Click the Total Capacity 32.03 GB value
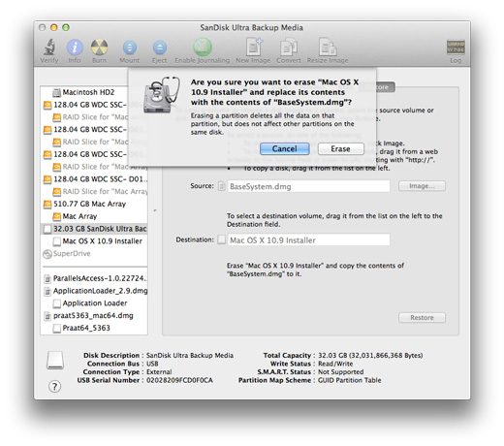The image size is (504, 446). click(370, 356)
